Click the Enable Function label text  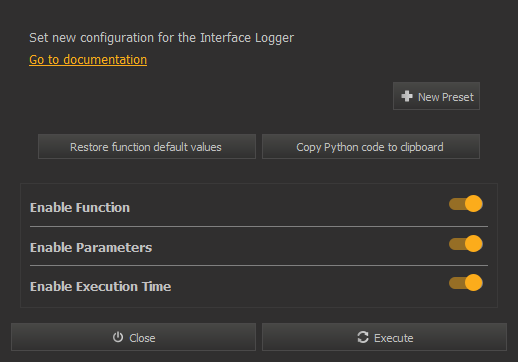[80, 207]
